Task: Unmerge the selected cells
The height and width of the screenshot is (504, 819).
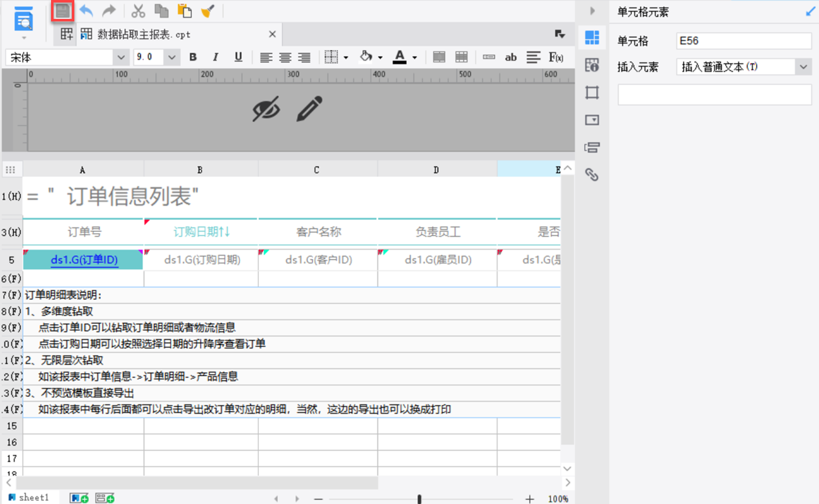Action: click(461, 57)
